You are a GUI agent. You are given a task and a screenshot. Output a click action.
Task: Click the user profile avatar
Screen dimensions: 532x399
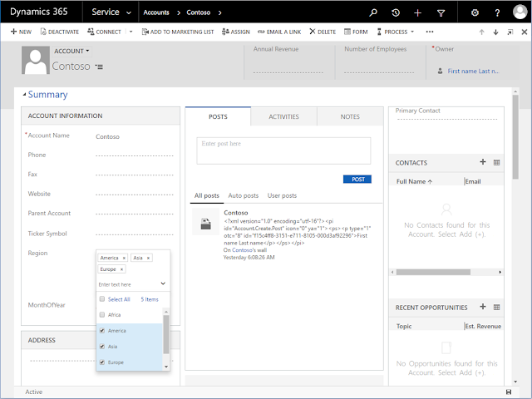tap(520, 12)
